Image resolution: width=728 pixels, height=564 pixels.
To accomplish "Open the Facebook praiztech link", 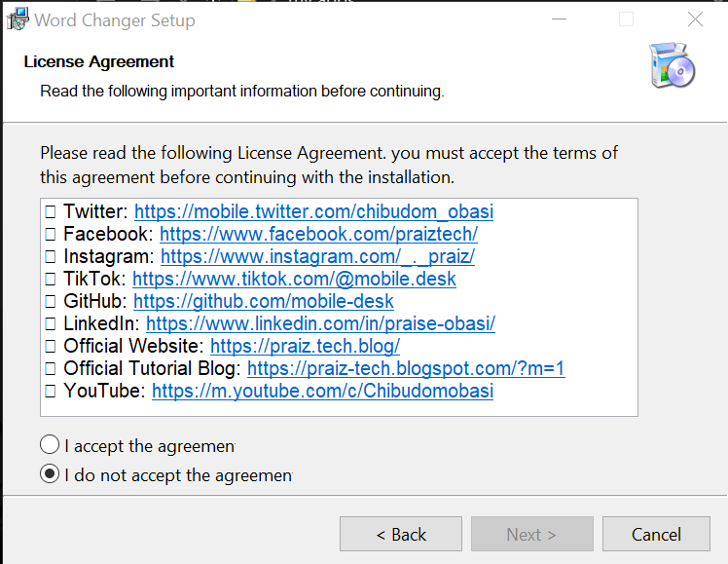I will pos(318,234).
